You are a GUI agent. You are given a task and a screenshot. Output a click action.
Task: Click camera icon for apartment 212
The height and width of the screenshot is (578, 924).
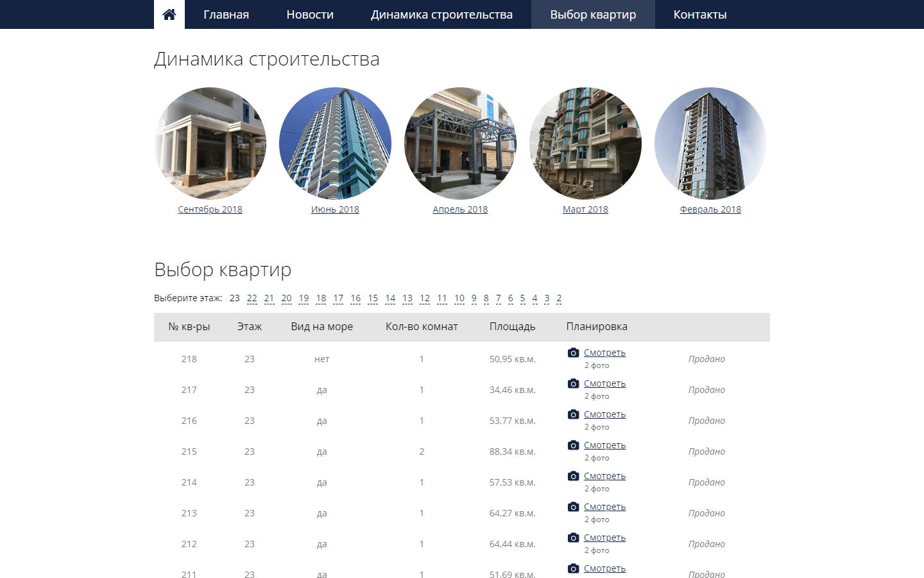pyautogui.click(x=573, y=538)
